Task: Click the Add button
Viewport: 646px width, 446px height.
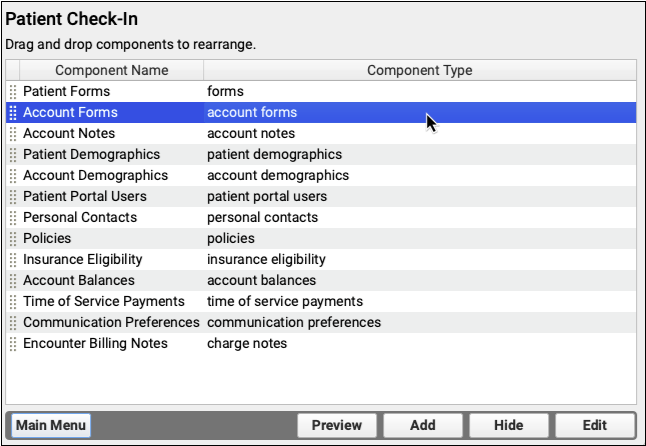Action: click(x=422, y=425)
